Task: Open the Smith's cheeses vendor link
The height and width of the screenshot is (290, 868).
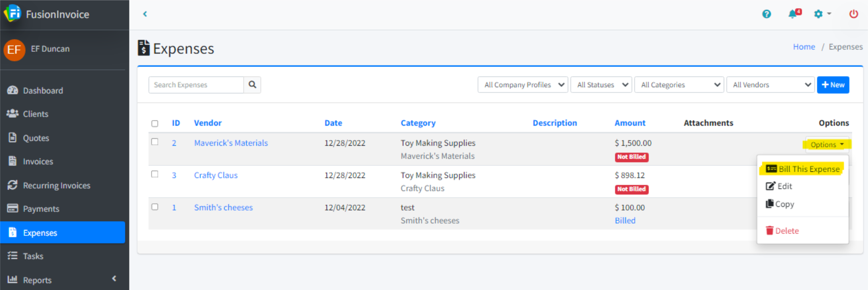Action: coord(223,208)
